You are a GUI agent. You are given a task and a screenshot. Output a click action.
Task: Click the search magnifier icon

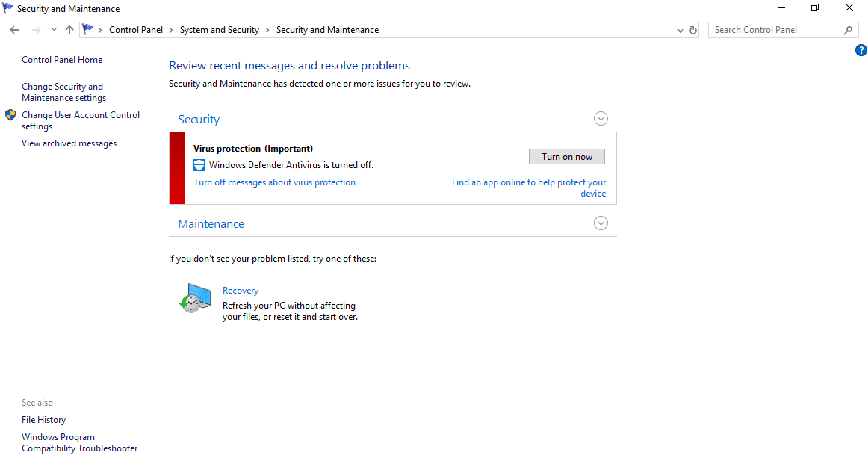848,30
